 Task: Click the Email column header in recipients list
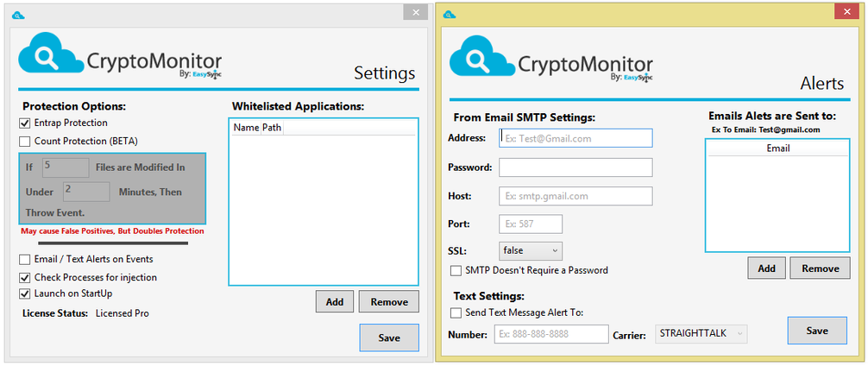click(x=777, y=148)
